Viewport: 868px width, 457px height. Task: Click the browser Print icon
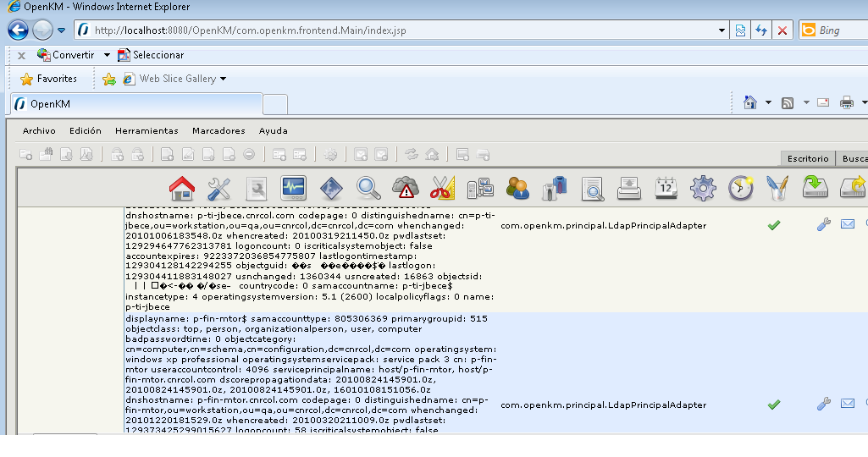click(x=847, y=102)
